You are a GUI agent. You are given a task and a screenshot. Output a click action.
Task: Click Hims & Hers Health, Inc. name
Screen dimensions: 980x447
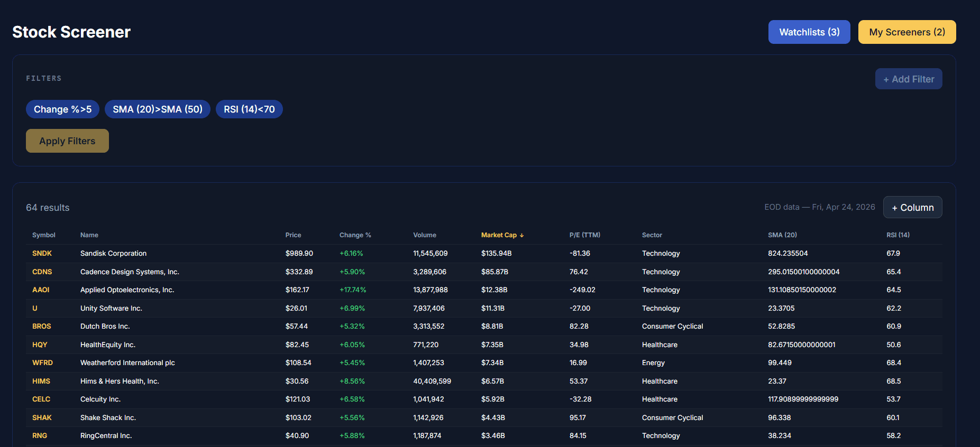(120, 381)
